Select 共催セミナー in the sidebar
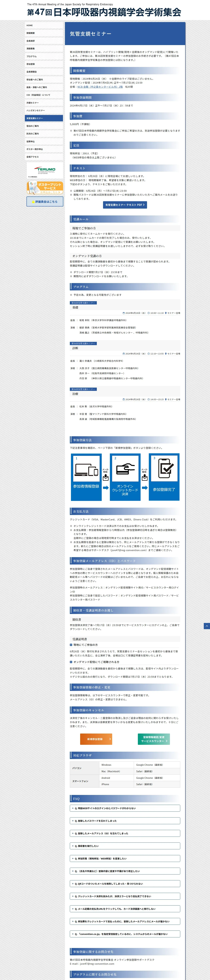 (44, 103)
